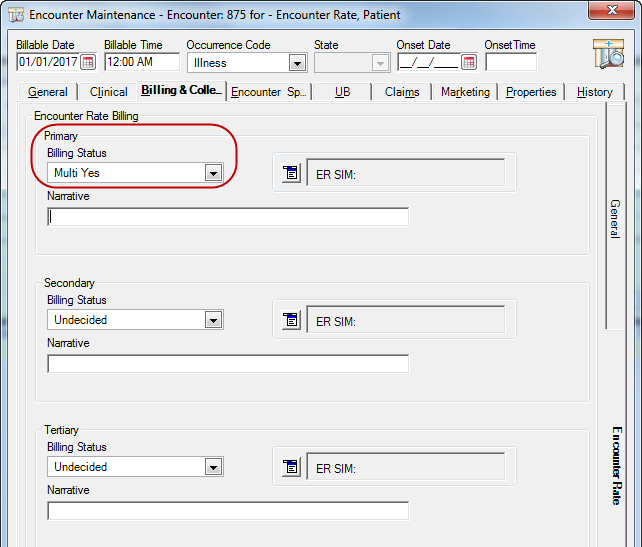Click the Tertiary ER SIM field
This screenshot has width=642, height=547.
point(405,467)
